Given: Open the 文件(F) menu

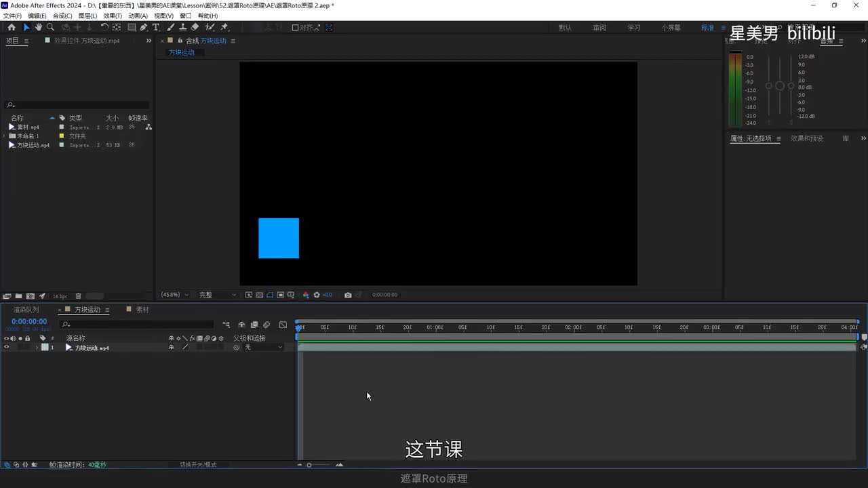Looking at the screenshot, I should [x=12, y=16].
